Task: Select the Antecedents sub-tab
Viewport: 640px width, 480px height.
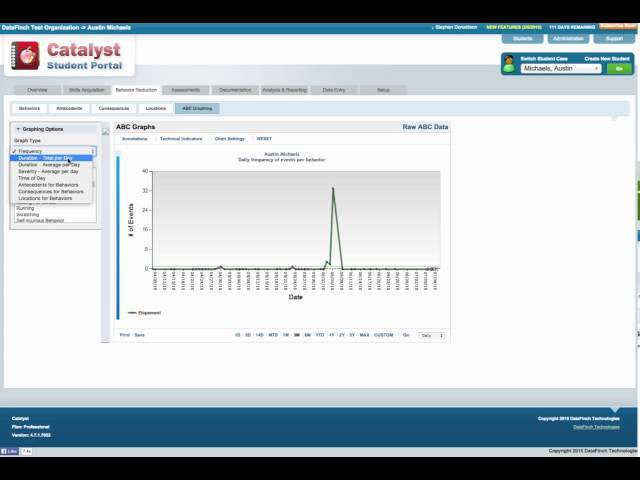Action: click(x=69, y=109)
